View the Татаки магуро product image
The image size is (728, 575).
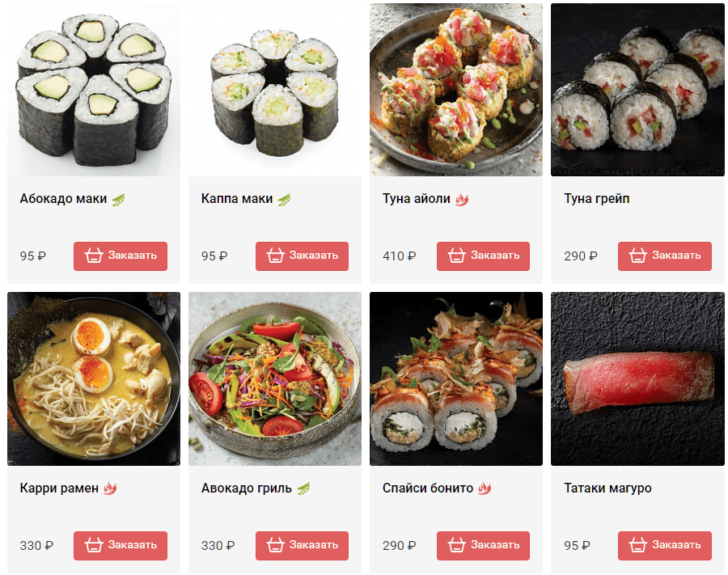pyautogui.click(x=637, y=378)
